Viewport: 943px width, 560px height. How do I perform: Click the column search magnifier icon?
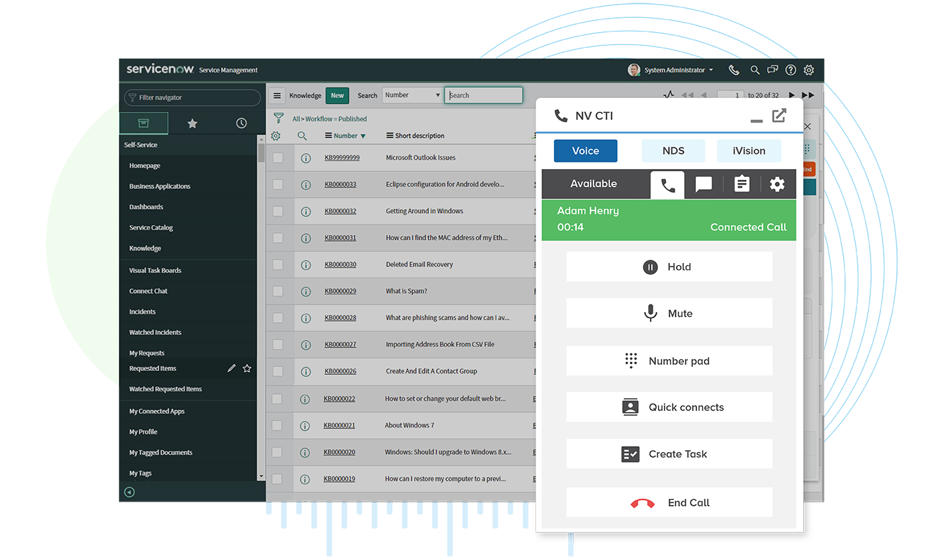pyautogui.click(x=302, y=136)
